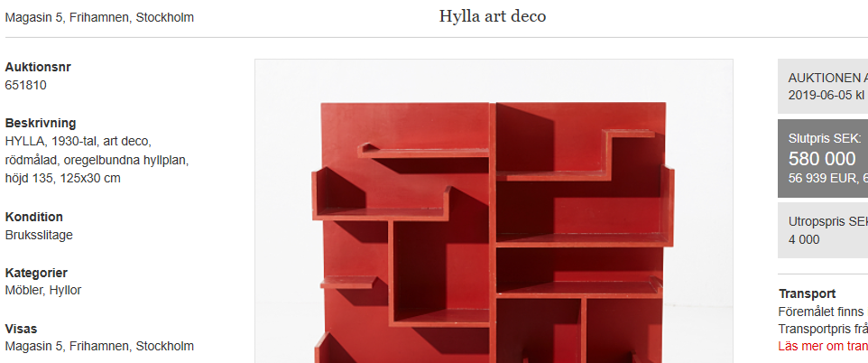Screen dimensions: 868x363
Task: Click the 'Möbler, Hyllor' category text
Action: (43, 290)
